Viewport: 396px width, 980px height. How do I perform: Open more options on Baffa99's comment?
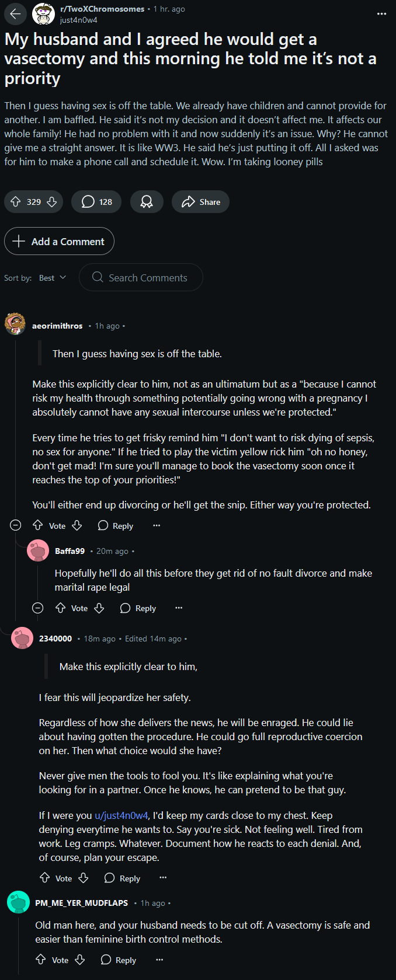[x=179, y=608]
